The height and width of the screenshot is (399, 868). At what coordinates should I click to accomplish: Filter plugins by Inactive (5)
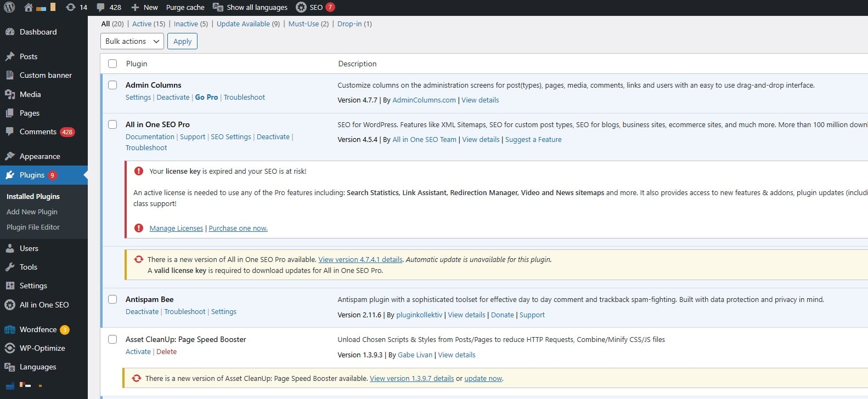pos(191,24)
